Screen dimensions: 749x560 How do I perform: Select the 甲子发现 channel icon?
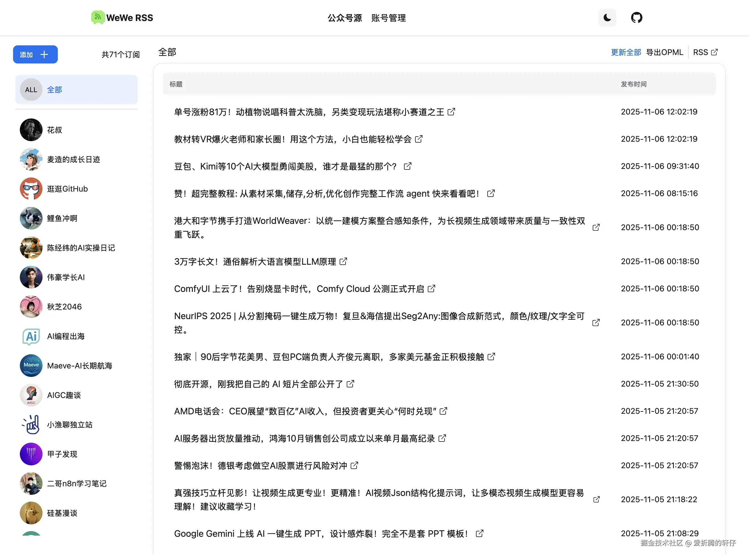[31, 454]
